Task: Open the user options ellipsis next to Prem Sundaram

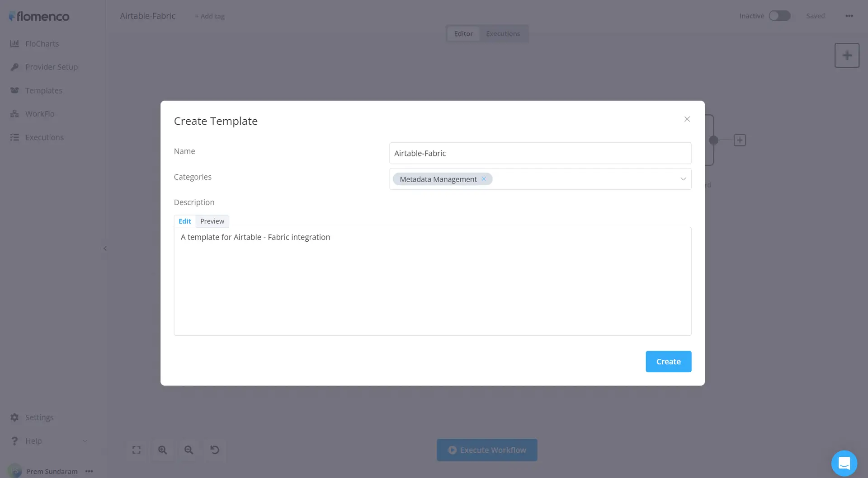Action: click(89, 471)
